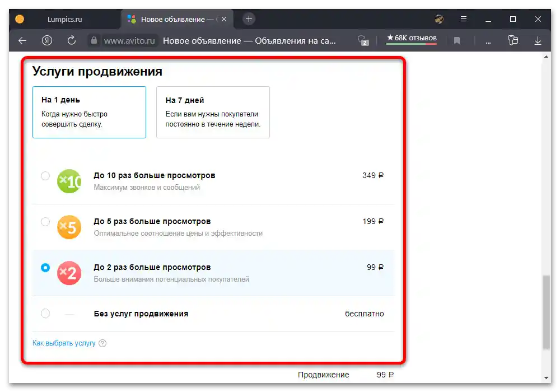
Task: Click the x2 red promotion icon
Action: pos(69,273)
